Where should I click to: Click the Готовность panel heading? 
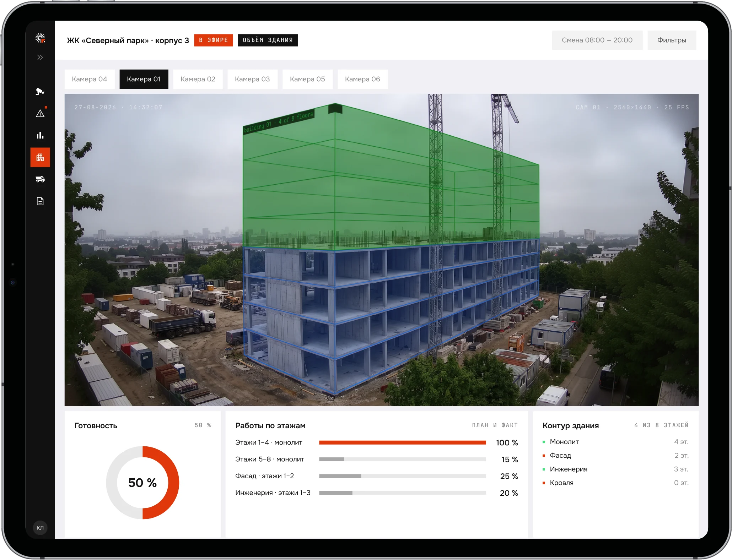[x=96, y=425]
